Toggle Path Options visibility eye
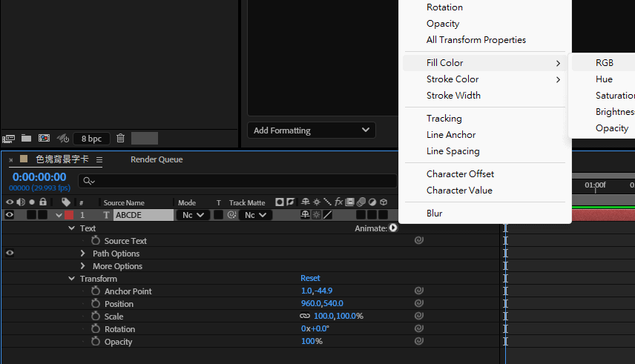The image size is (635, 364). (10, 254)
